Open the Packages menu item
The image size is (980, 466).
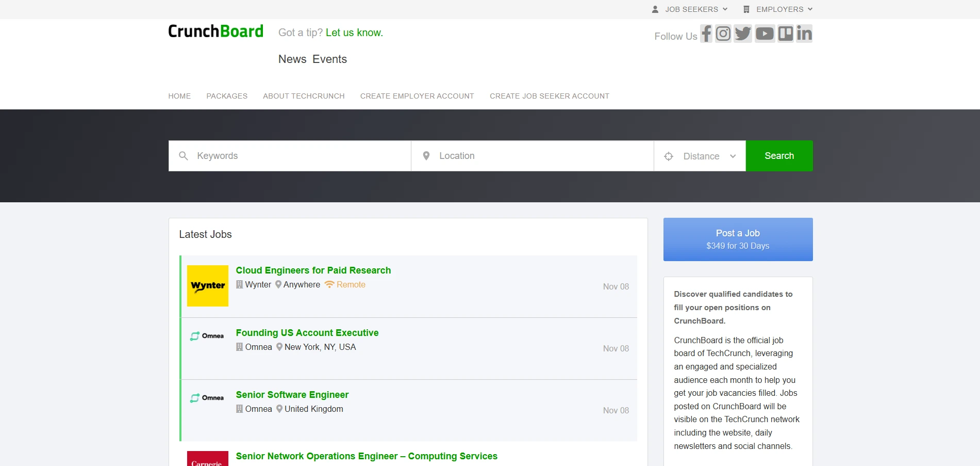click(x=227, y=96)
